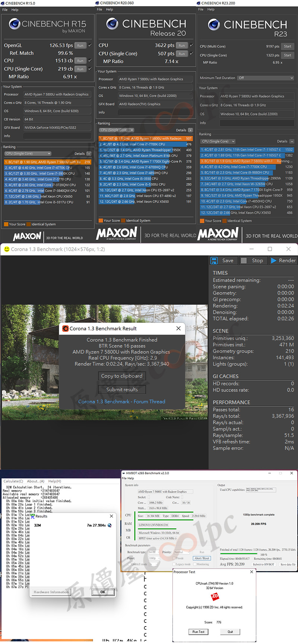This screenshot has height=644, width=298.
Task: Click the MAXON logo in the Cinebench R20 footer
Action: click(x=117, y=234)
